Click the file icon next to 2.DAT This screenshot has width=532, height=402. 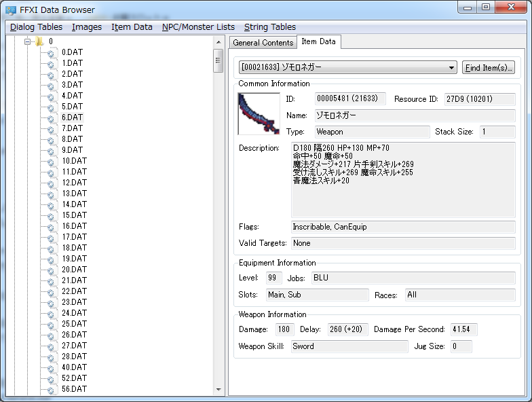point(51,75)
